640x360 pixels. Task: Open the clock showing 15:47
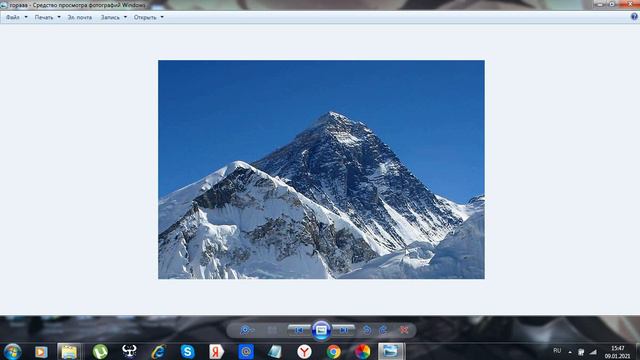(618, 352)
